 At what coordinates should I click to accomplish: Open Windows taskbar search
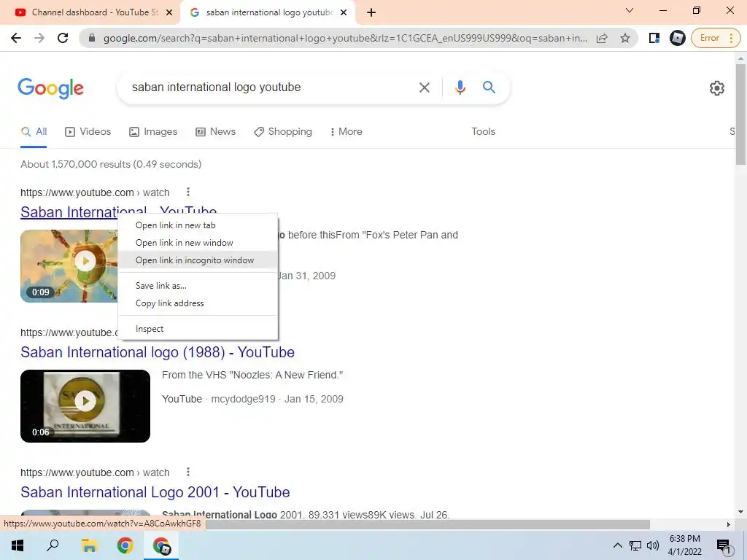(x=53, y=545)
